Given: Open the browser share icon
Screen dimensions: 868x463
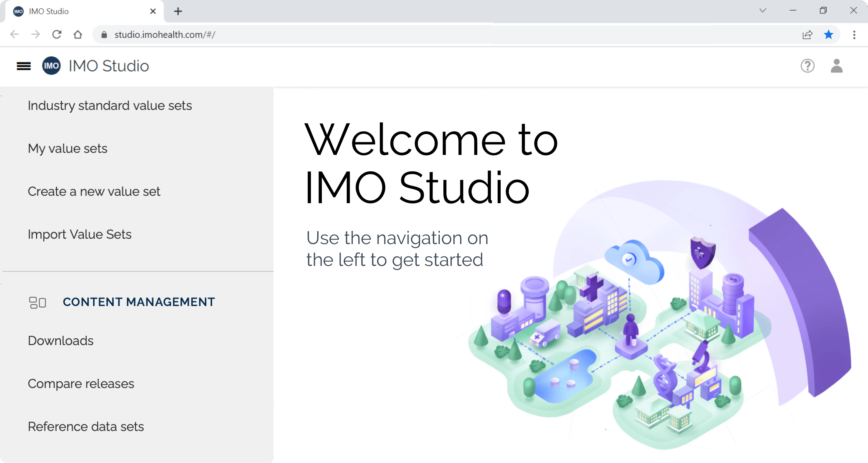Looking at the screenshot, I should coord(807,34).
